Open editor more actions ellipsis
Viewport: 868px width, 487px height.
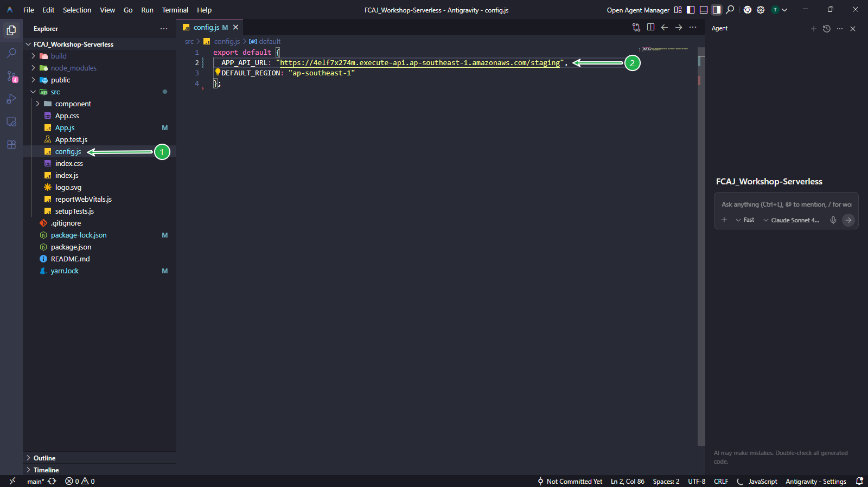[693, 27]
